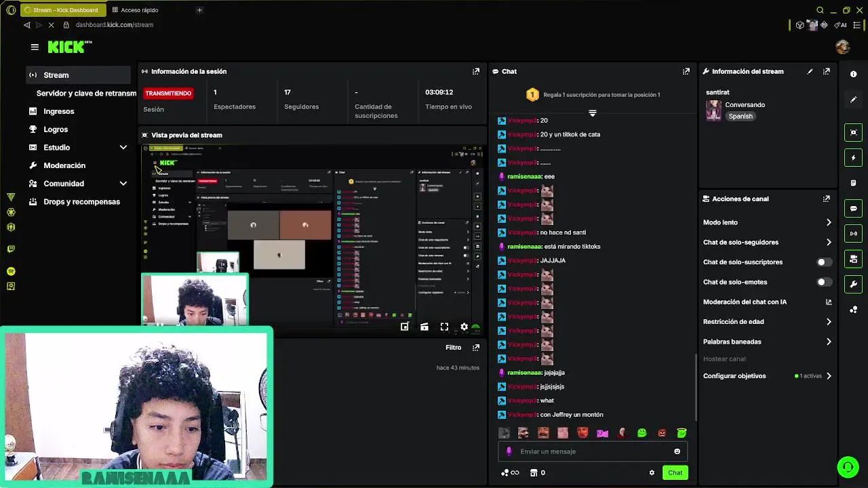Open the emoji picker in message box
Viewport: 868px width, 488px height.
pyautogui.click(x=677, y=451)
